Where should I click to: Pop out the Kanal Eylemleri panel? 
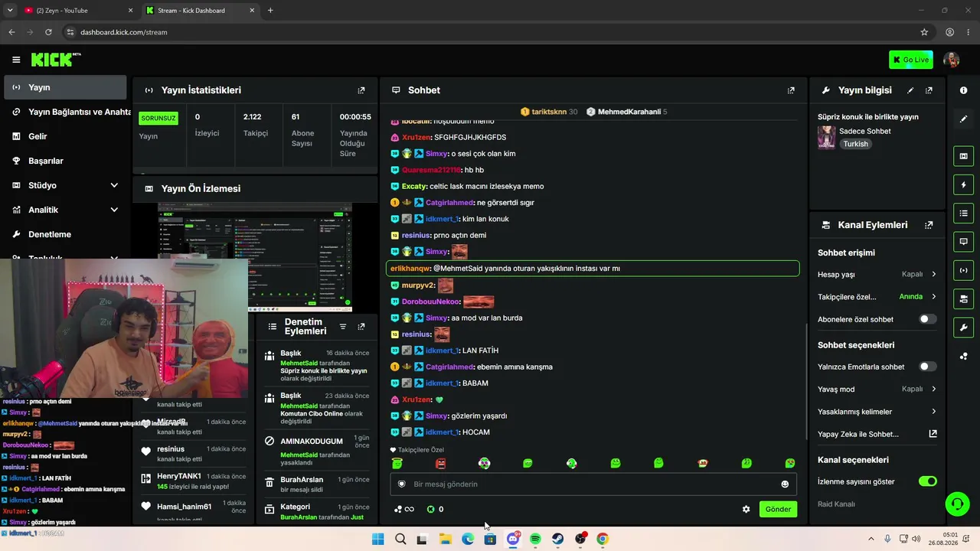(x=929, y=225)
